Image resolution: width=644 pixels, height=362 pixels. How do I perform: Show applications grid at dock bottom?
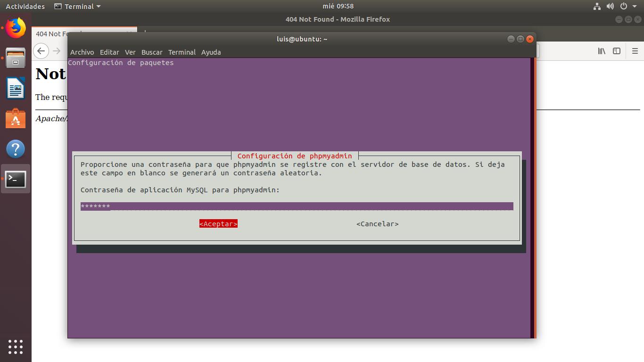coord(16,346)
